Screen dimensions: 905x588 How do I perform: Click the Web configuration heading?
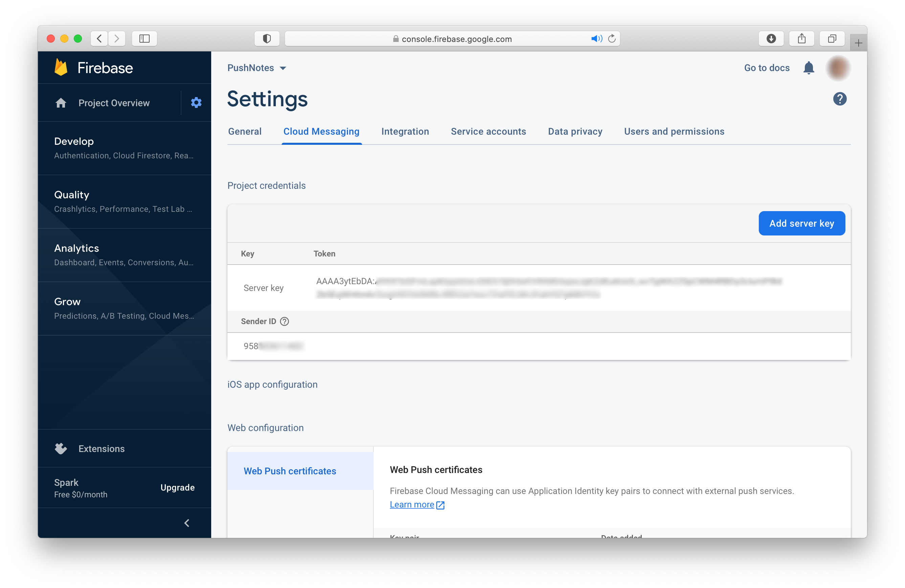pyautogui.click(x=265, y=428)
